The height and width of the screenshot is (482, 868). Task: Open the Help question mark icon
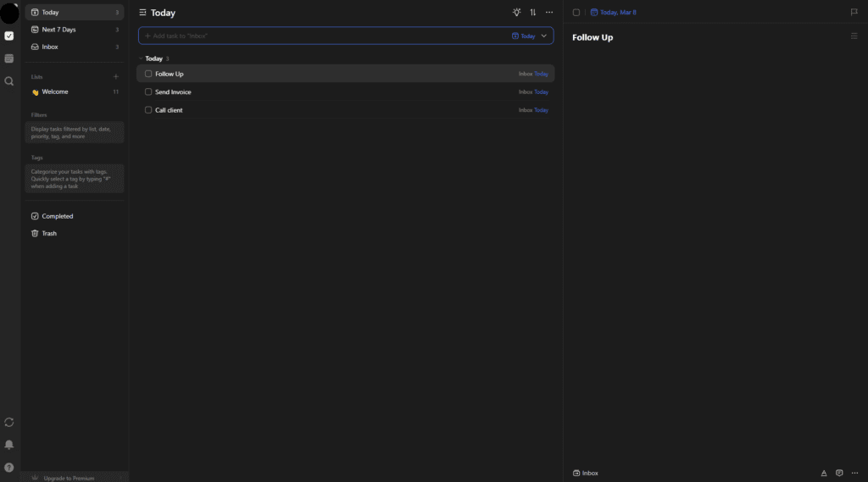point(8,468)
